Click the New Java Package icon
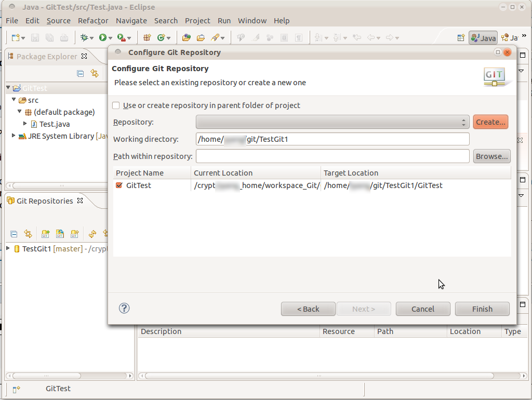Image resolution: width=532 pixels, height=400 pixels. point(147,37)
